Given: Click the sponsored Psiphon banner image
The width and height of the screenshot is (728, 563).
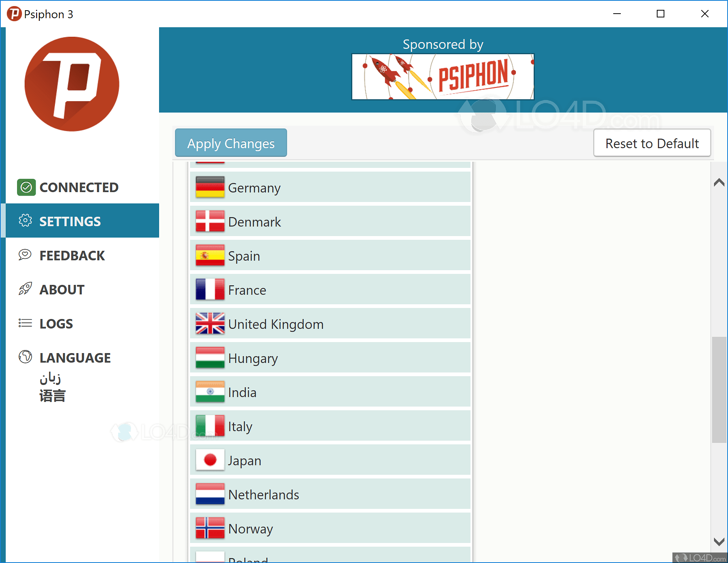Looking at the screenshot, I should point(442,77).
